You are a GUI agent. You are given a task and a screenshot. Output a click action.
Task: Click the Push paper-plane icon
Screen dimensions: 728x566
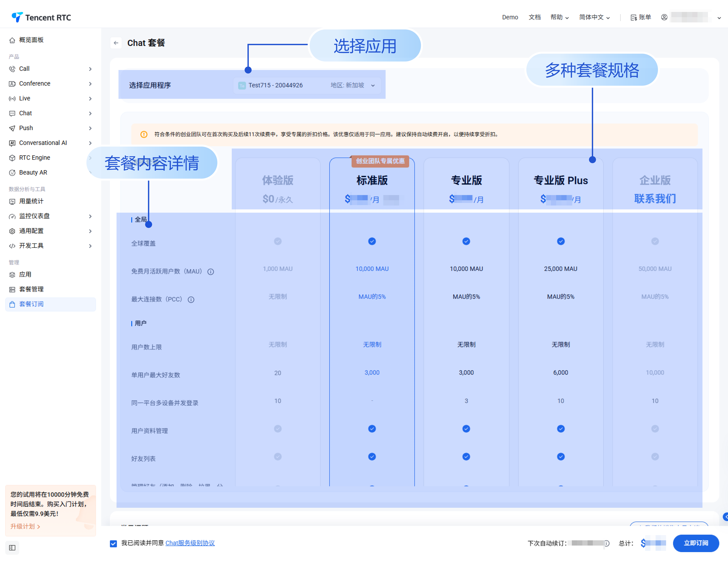tap(12, 128)
